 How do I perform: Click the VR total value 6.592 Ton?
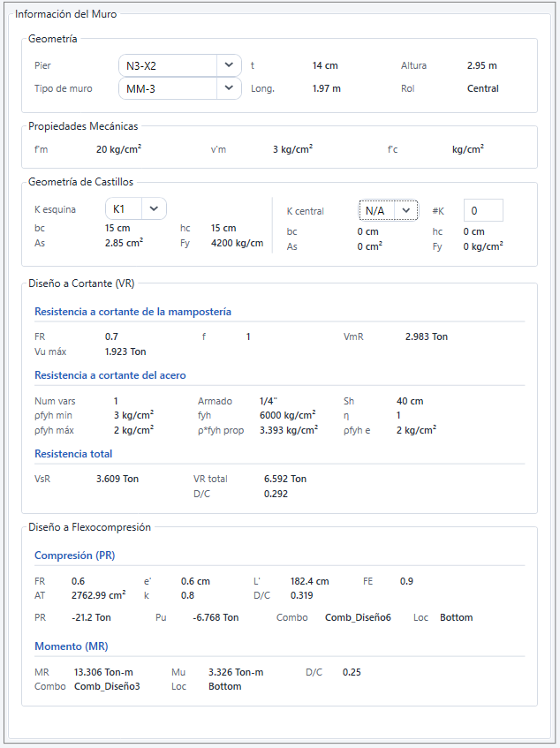tap(285, 479)
